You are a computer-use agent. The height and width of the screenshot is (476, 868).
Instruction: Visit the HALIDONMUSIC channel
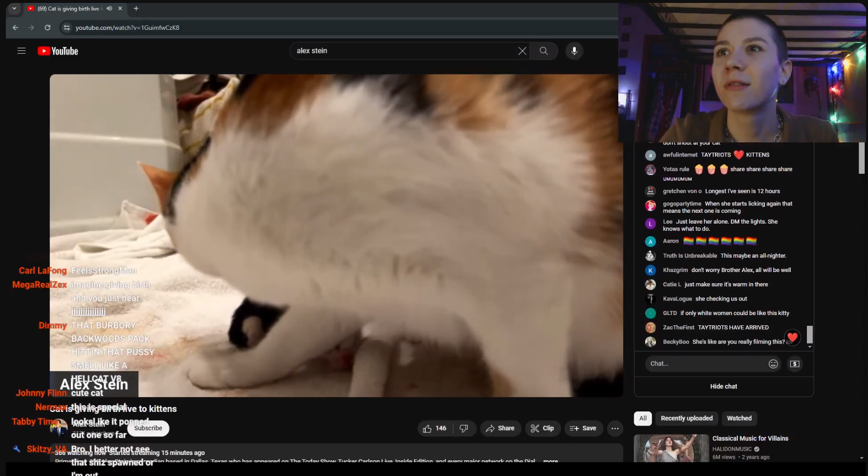click(732, 449)
